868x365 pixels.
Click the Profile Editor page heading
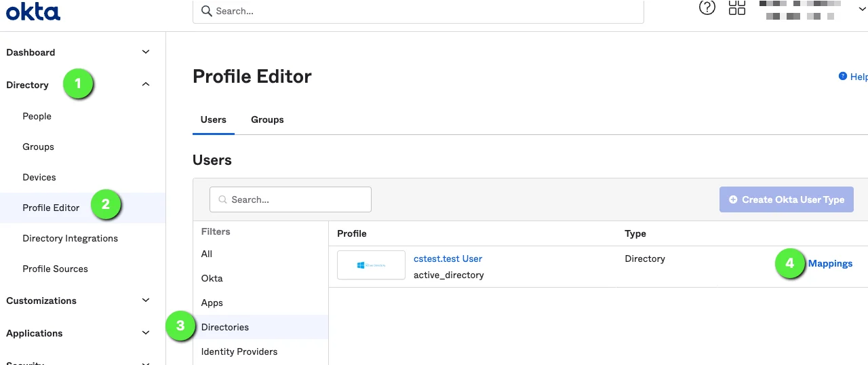click(252, 76)
